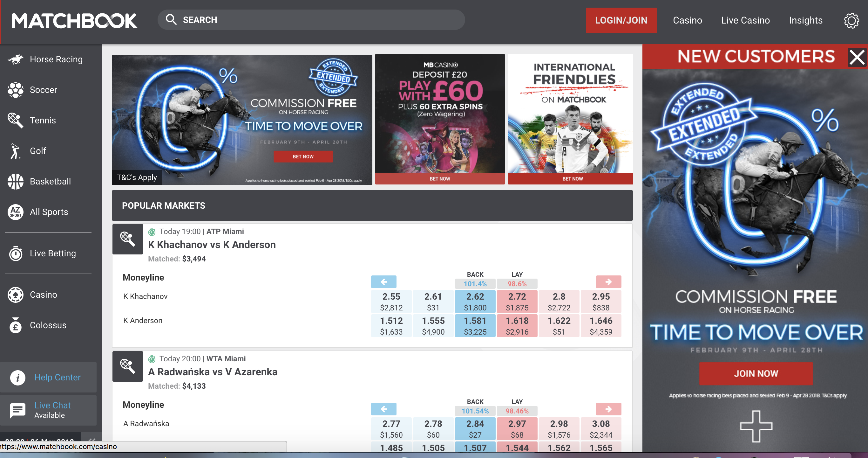Click pink right arrow in Khachanov market
Image resolution: width=868 pixels, height=458 pixels.
608,281
